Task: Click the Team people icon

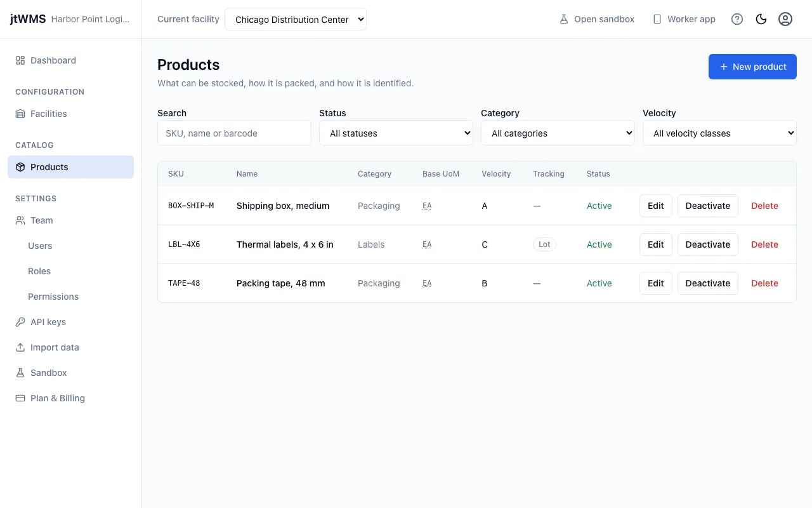Action: (x=20, y=220)
